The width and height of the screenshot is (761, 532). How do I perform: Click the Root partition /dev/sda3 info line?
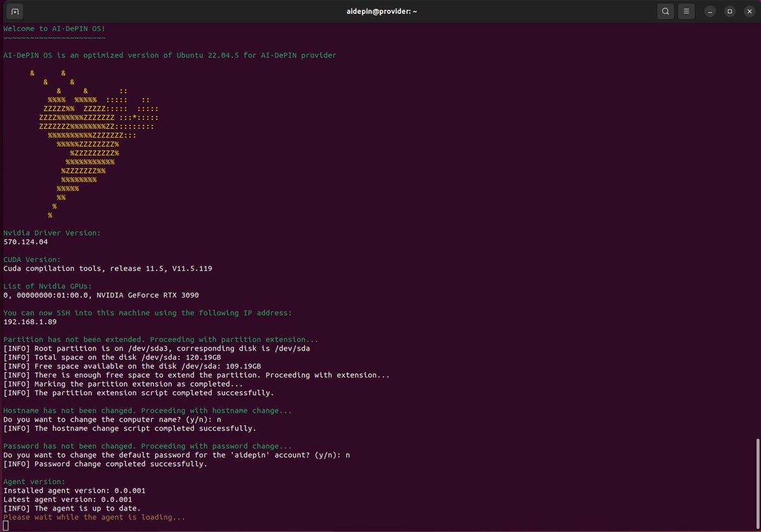[x=157, y=348]
